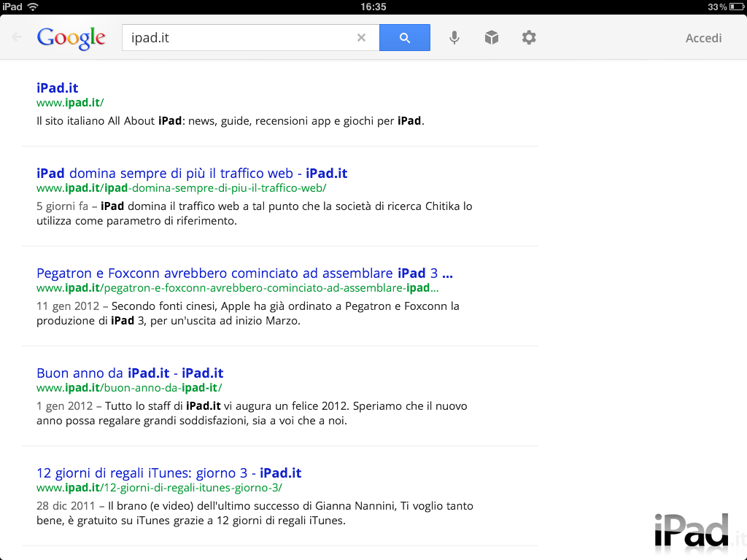Viewport: 747px width, 560px height.
Task: Open '12 giorni di regali iTunes: giorno 3' result
Action: 169,472
